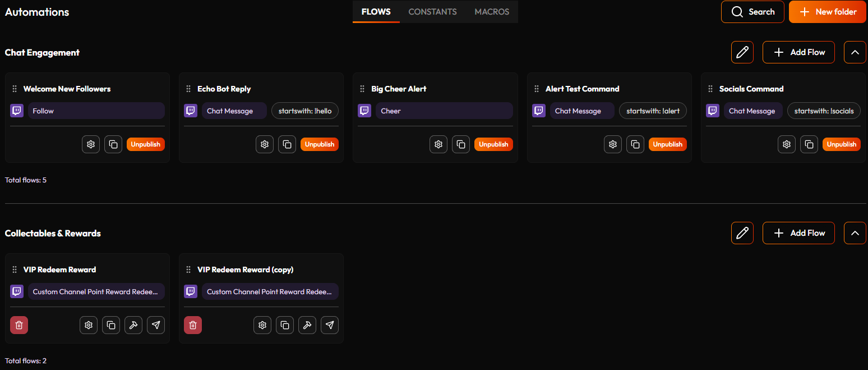Screen dimensions: 868x370
Task: Unpublish the Alert Test Command flow
Action: tap(668, 144)
